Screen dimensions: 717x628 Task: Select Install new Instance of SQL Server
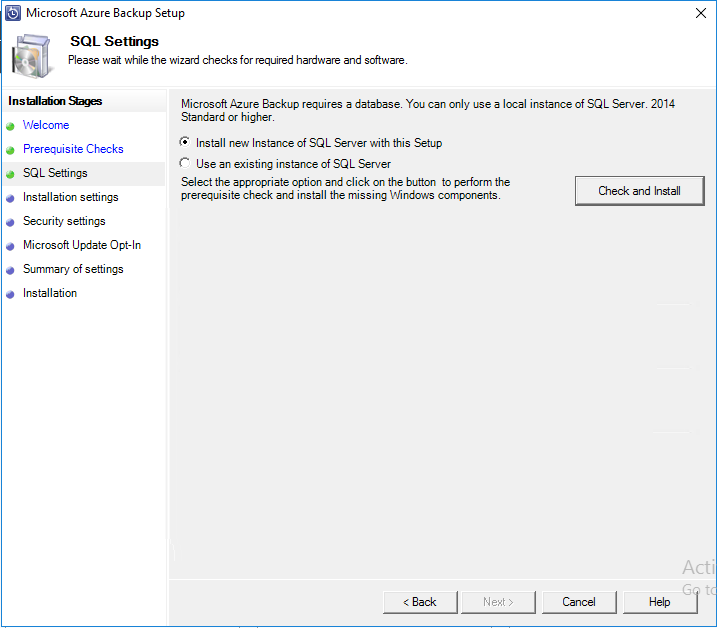pyautogui.click(x=185, y=143)
